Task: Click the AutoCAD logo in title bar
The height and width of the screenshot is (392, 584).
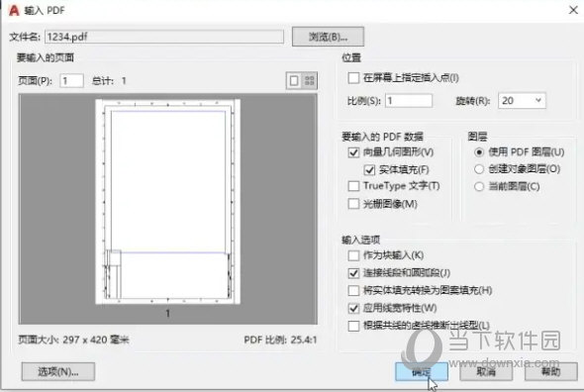Action: coord(14,10)
